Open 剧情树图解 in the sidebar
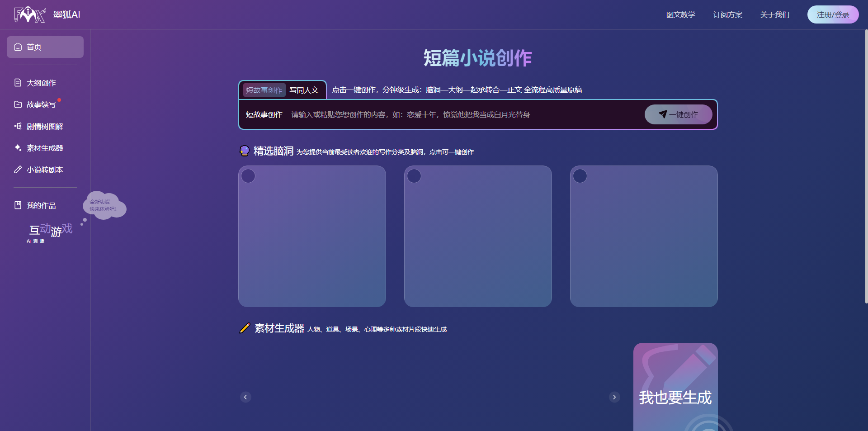868x431 pixels. coord(45,126)
